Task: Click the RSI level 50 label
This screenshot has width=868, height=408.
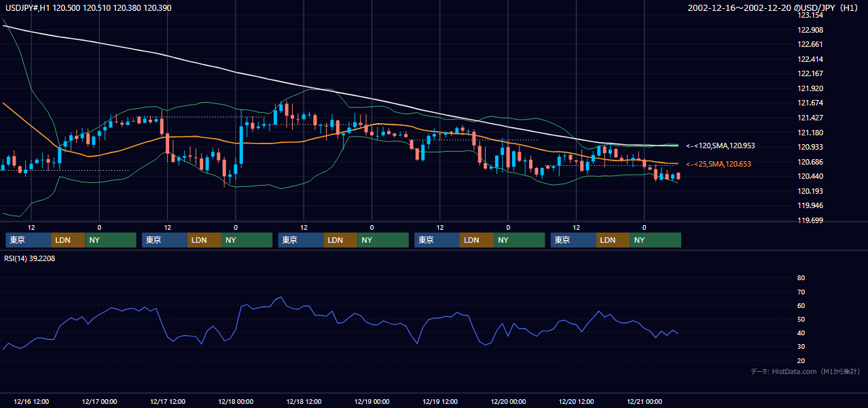Action: click(x=801, y=319)
